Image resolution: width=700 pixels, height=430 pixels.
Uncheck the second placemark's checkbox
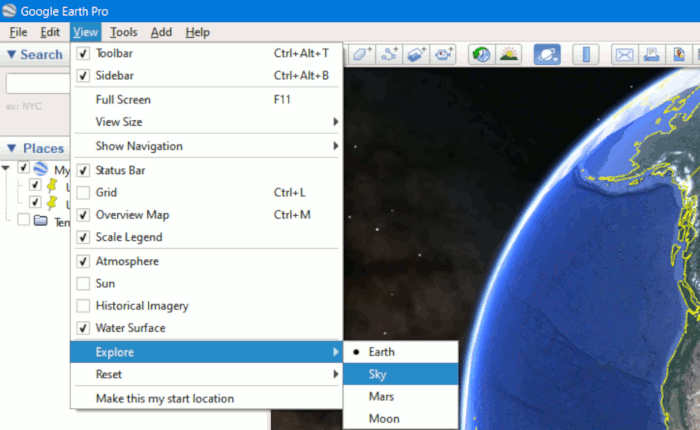[x=35, y=202]
